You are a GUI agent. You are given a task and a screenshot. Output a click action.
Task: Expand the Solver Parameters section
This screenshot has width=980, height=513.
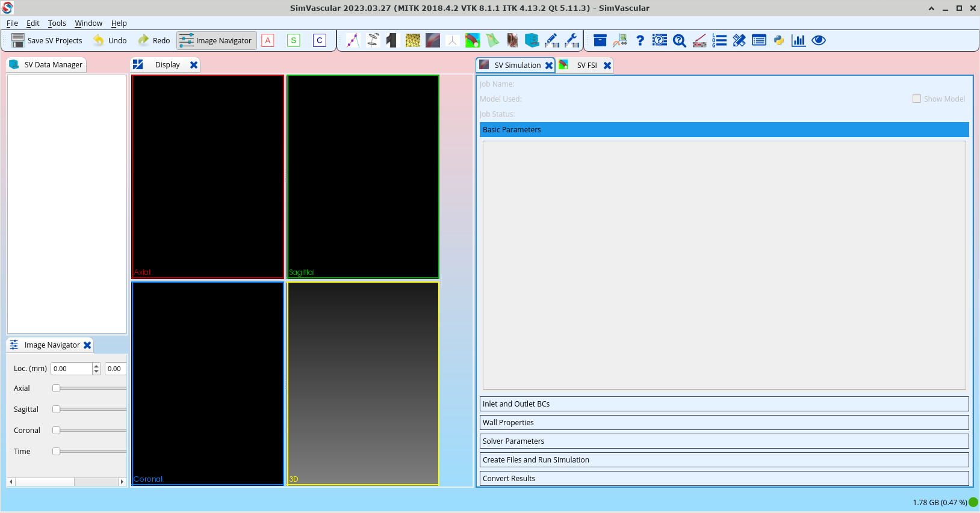pos(724,441)
